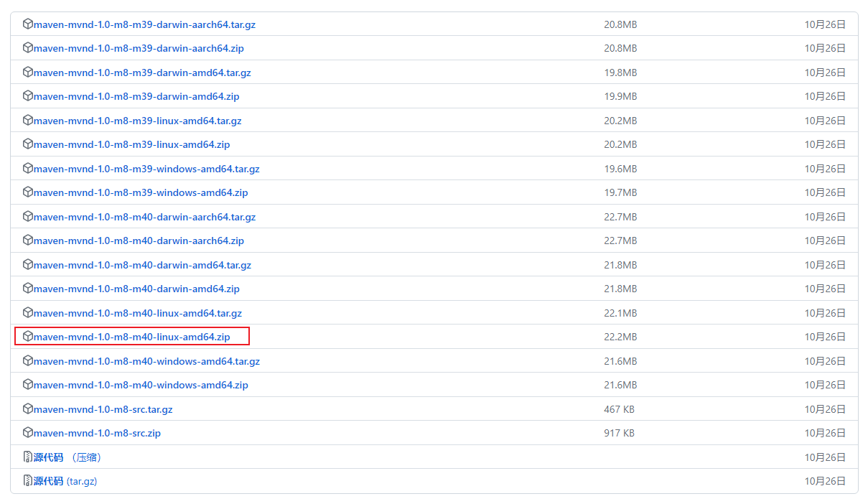868x504 pixels.
Task: Download maven-mvnd-1.0-m8-m40-darwin-amd64.tar.gz
Action: tap(142, 265)
